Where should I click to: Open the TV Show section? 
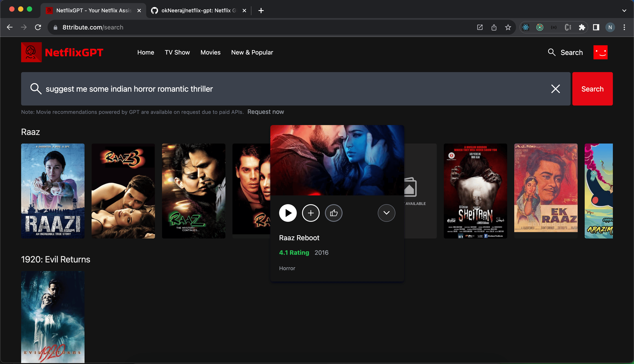[177, 53]
